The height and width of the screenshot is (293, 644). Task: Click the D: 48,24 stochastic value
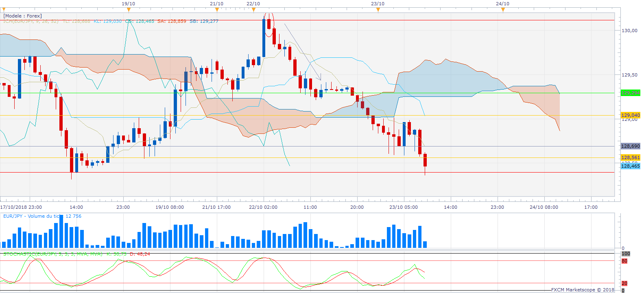(x=140, y=254)
